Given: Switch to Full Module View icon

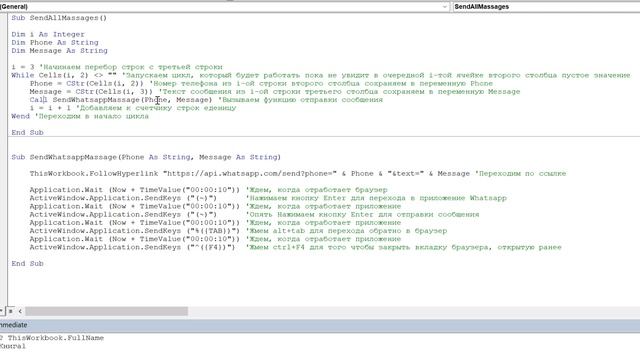Looking at the screenshot, I should 11,311.
